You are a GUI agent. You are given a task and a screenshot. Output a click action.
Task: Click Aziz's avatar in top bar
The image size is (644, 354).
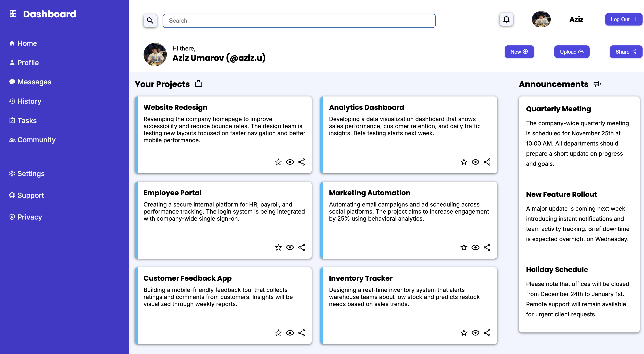(x=541, y=19)
